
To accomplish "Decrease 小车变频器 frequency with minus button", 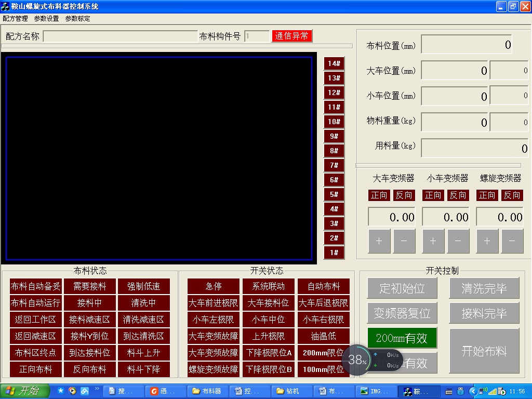I will click(x=458, y=241).
